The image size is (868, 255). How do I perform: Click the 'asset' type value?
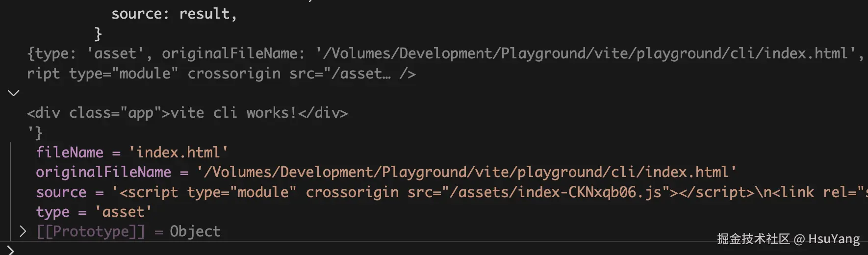pos(123,212)
